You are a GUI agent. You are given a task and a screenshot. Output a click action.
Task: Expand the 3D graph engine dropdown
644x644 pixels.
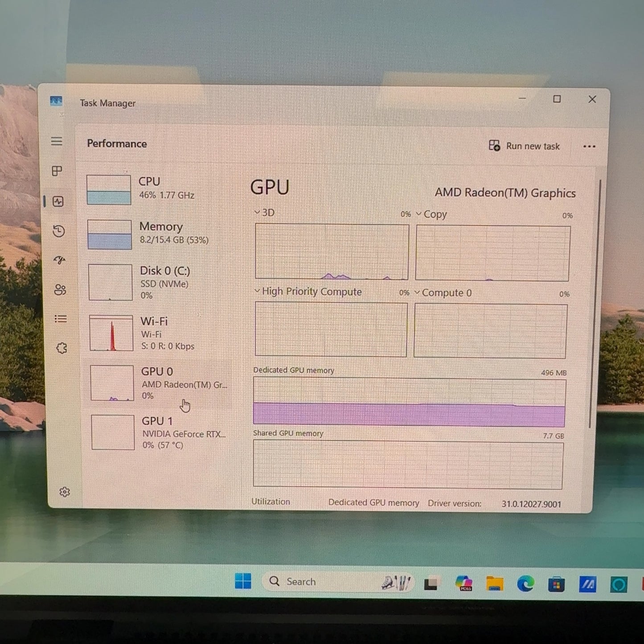tap(258, 213)
